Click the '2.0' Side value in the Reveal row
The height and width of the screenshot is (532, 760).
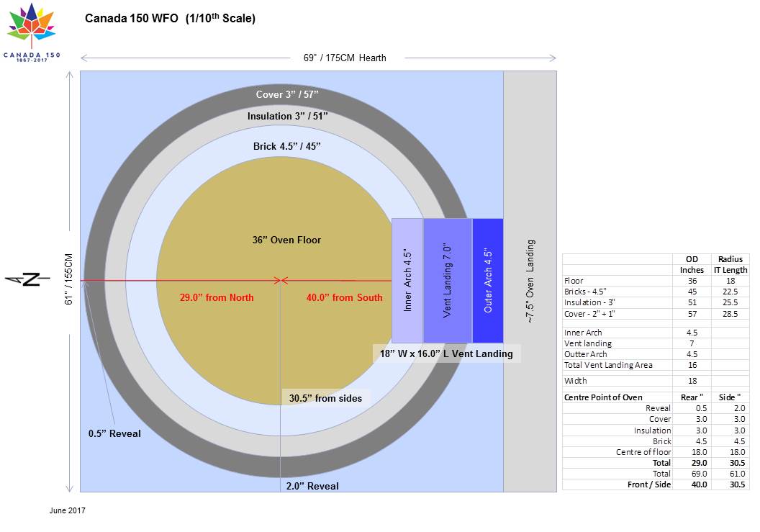[x=740, y=408]
